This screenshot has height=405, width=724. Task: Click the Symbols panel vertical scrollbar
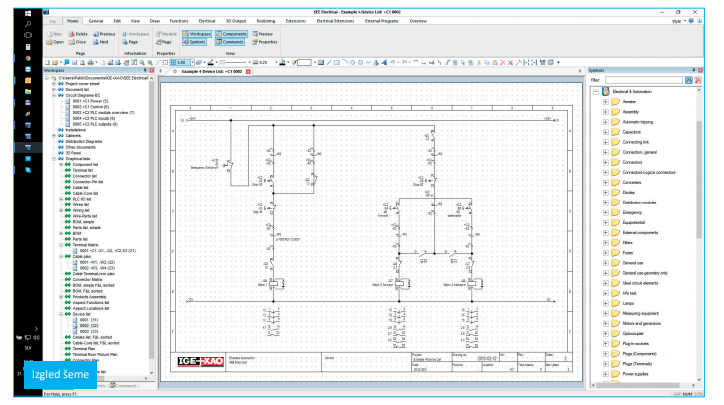tap(699, 179)
